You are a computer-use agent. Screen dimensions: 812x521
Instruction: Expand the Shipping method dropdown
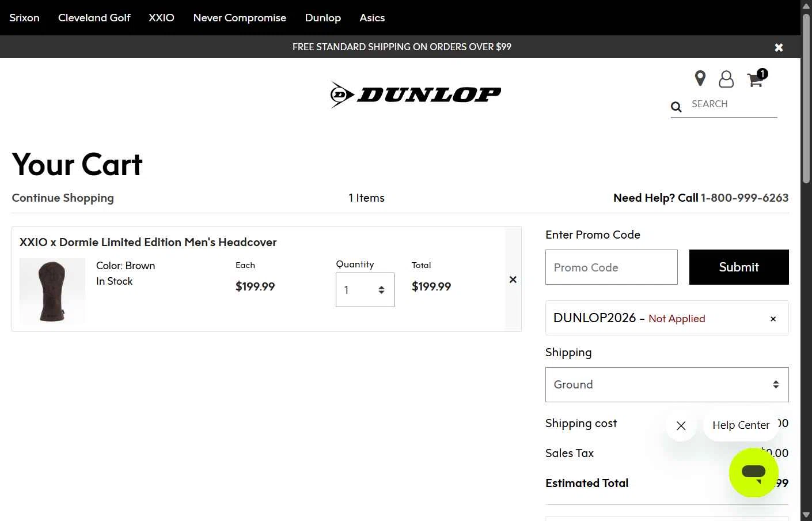(x=667, y=384)
